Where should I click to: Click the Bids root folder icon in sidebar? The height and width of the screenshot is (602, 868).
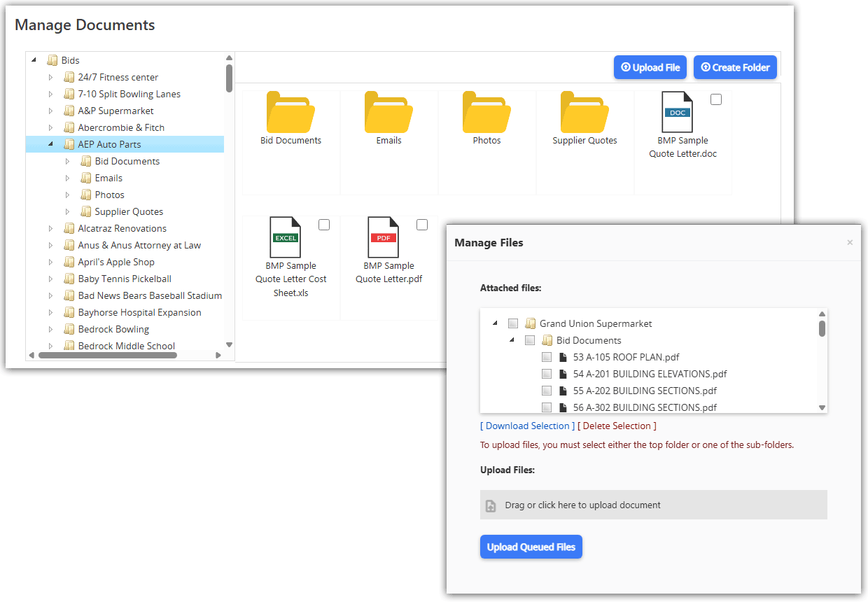[52, 59]
